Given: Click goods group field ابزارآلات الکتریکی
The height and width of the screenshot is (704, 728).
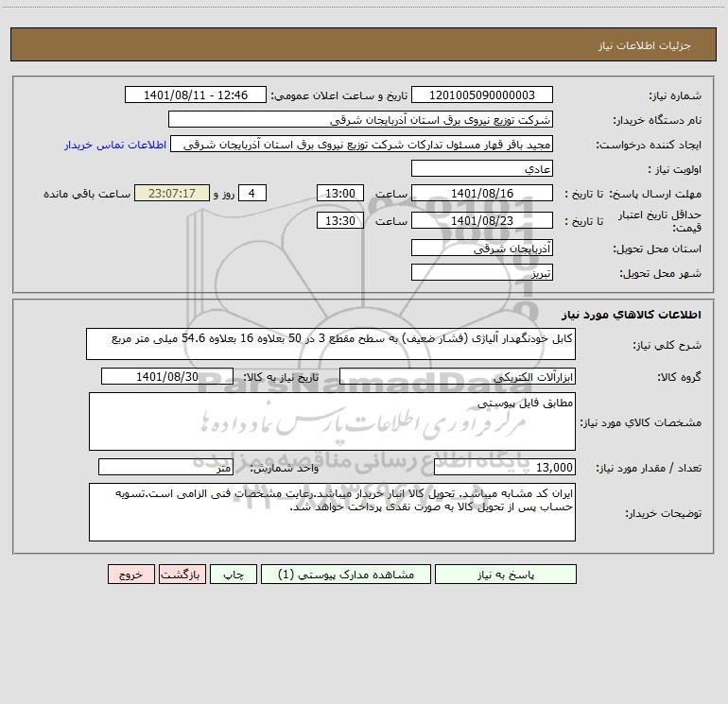Looking at the screenshot, I should pyautogui.click(x=458, y=376).
